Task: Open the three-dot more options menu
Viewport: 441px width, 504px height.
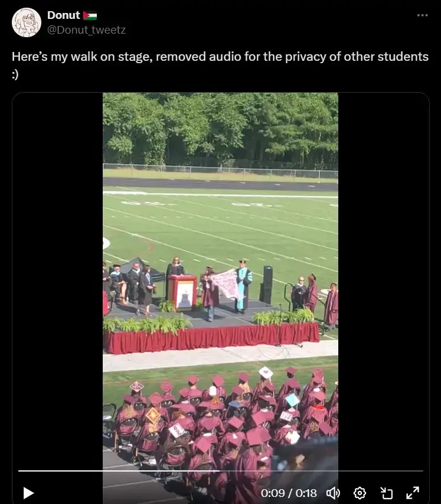Action: (x=422, y=15)
